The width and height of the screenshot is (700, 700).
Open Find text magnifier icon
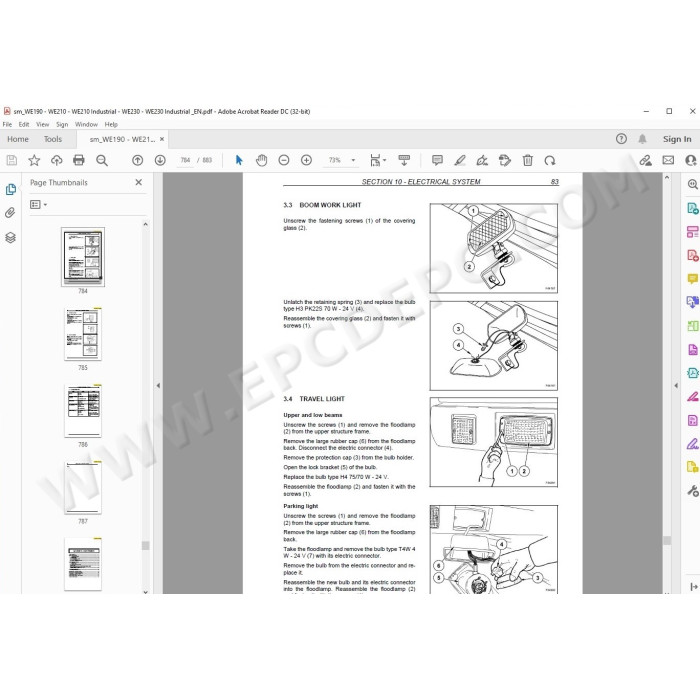point(102,160)
